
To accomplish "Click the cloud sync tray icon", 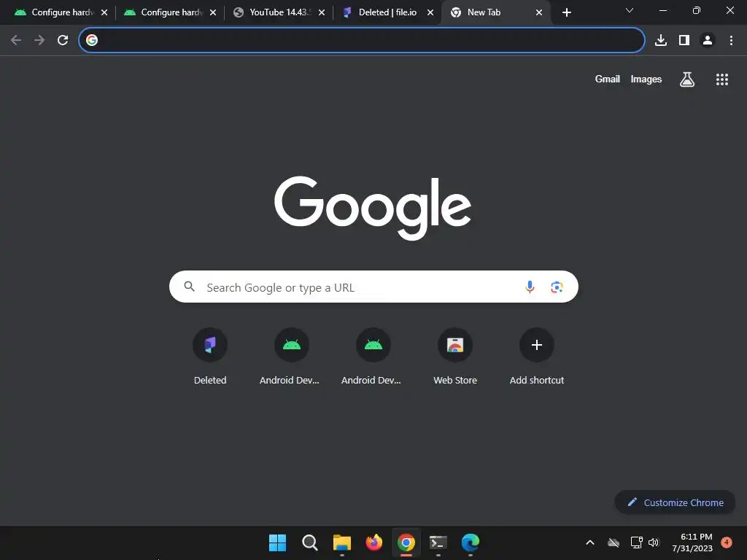I will pyautogui.click(x=614, y=542).
